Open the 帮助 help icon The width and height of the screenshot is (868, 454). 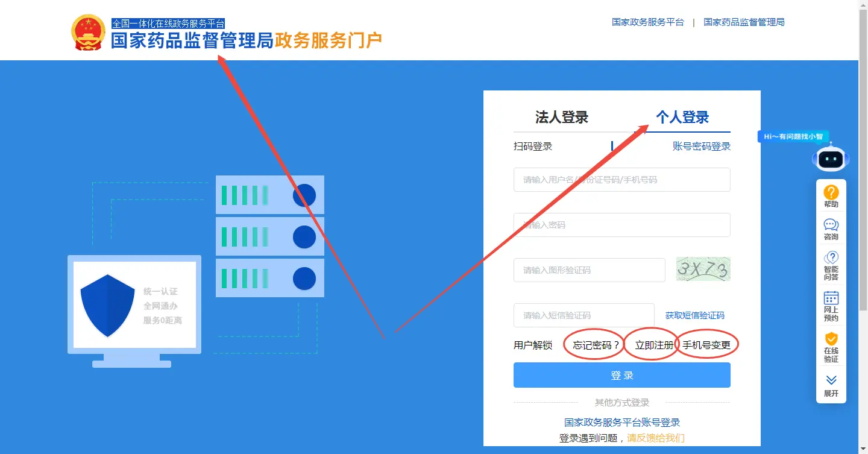pyautogui.click(x=831, y=197)
